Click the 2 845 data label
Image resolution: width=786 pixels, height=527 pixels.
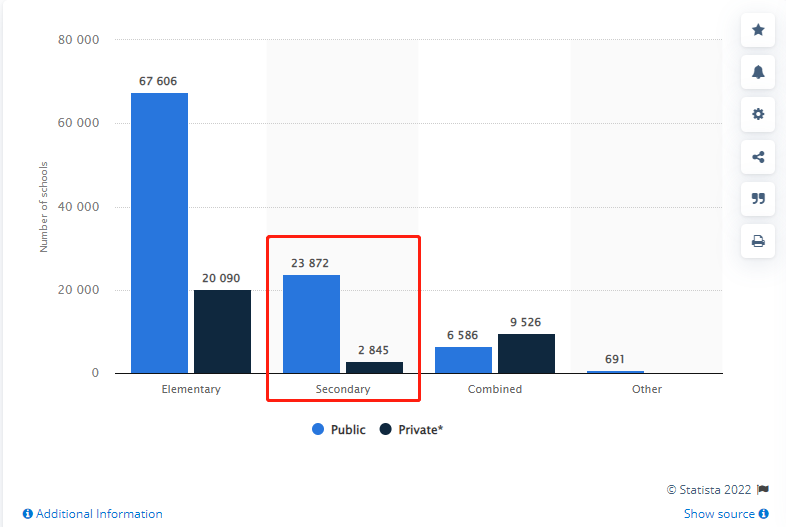coord(373,350)
